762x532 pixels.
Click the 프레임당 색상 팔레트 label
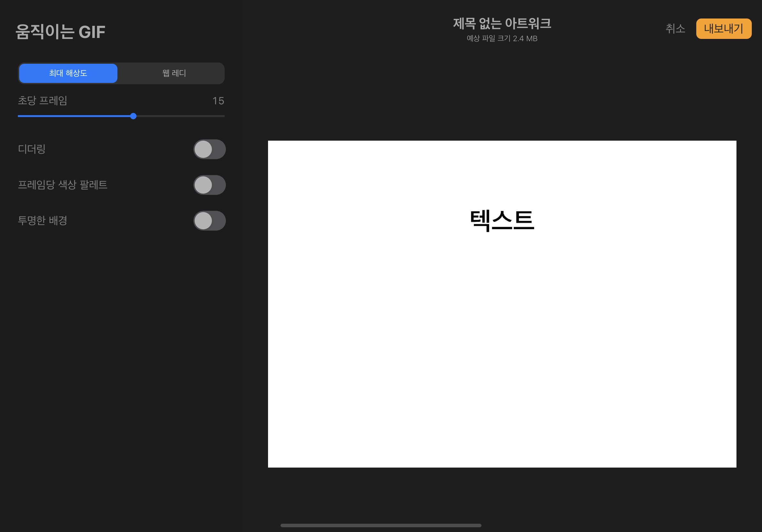click(x=63, y=185)
